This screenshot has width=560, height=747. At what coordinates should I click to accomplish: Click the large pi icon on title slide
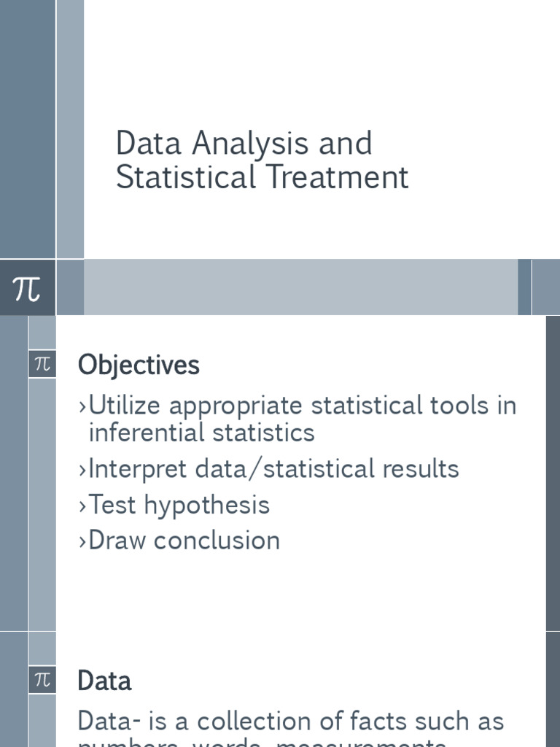point(27,288)
